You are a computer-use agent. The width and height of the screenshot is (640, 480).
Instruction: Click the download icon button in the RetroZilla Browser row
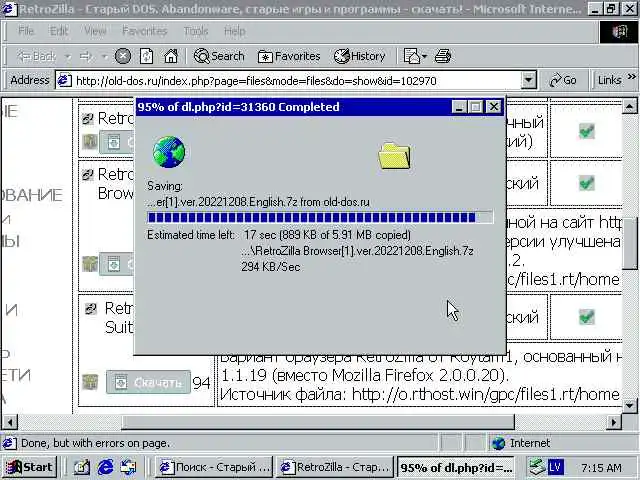click(116, 264)
